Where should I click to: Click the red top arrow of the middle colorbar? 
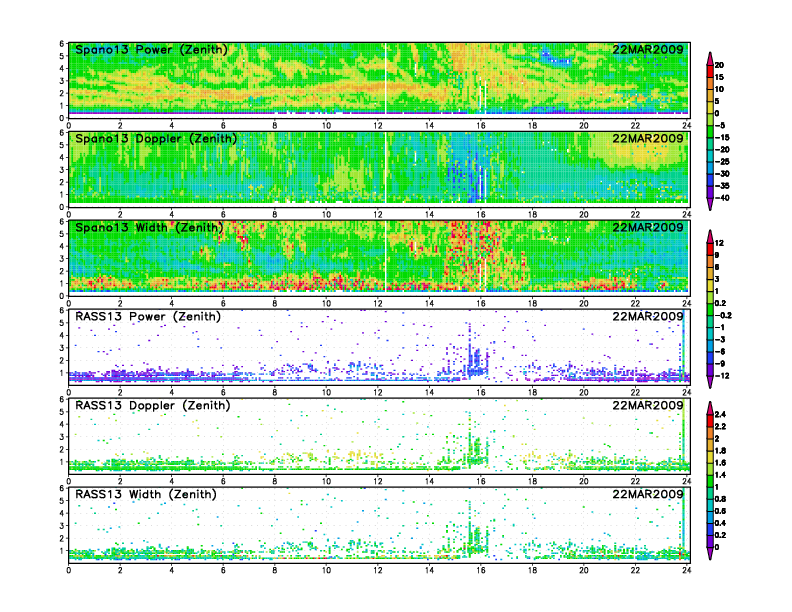(x=709, y=235)
